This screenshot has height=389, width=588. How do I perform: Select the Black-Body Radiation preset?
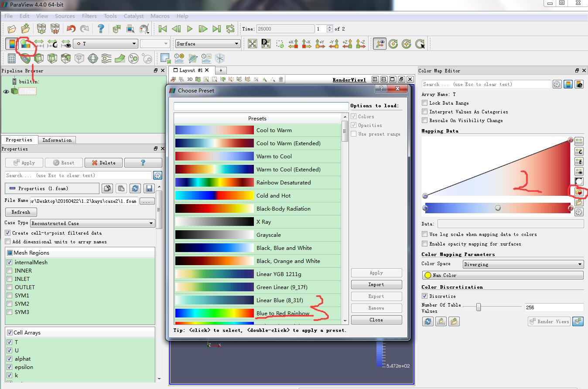(x=257, y=208)
